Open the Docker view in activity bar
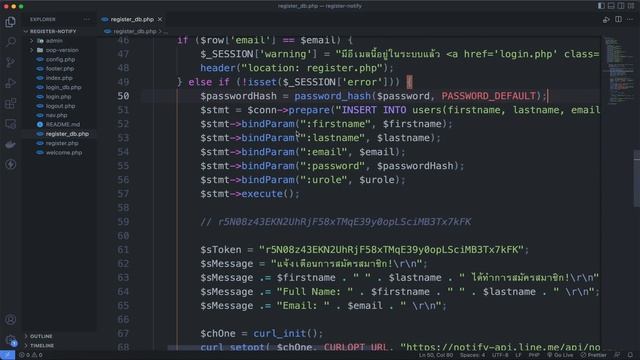 click(11, 144)
